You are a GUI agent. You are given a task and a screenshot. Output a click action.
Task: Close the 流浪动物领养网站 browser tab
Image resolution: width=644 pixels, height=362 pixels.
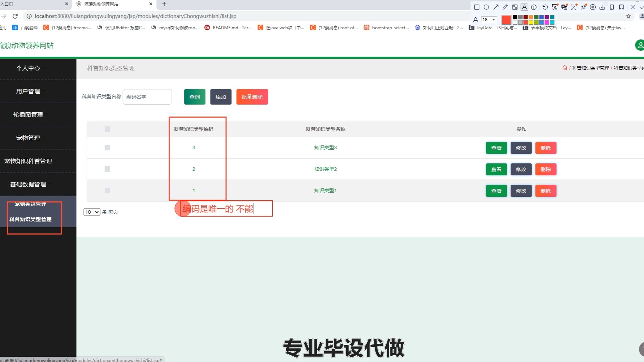151,4
